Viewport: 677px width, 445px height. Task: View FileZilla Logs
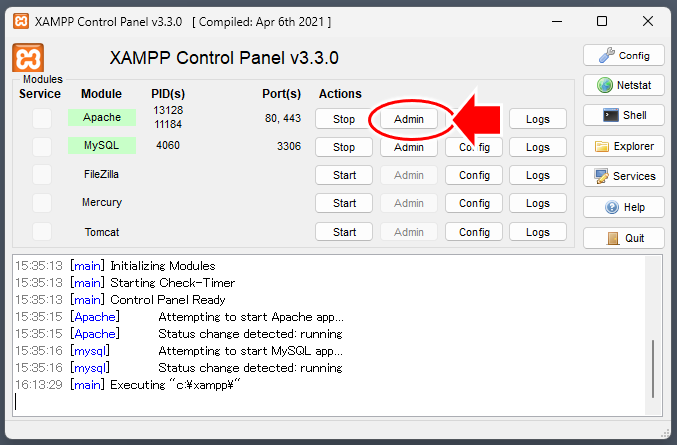(x=538, y=175)
